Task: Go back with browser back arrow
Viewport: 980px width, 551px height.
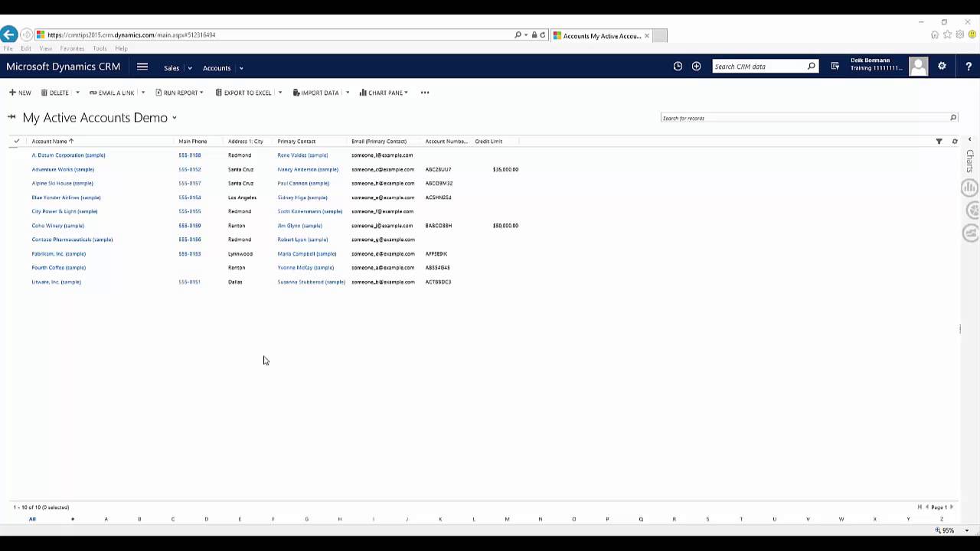Action: coord(8,34)
